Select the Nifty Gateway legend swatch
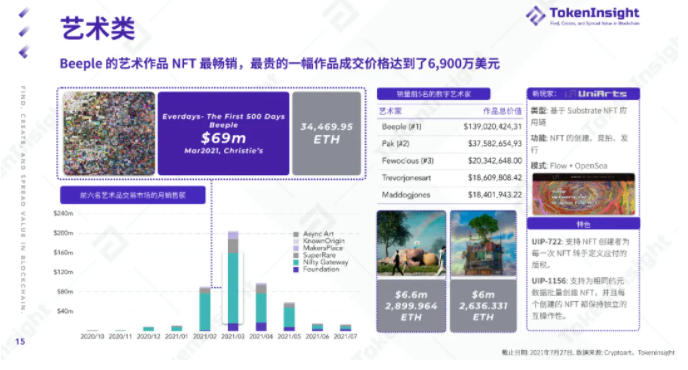 point(296,262)
